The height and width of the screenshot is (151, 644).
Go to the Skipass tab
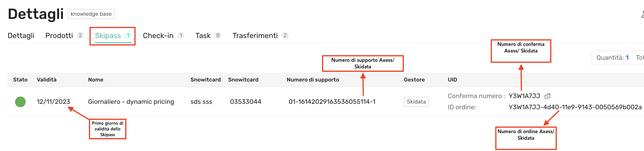[x=108, y=35]
